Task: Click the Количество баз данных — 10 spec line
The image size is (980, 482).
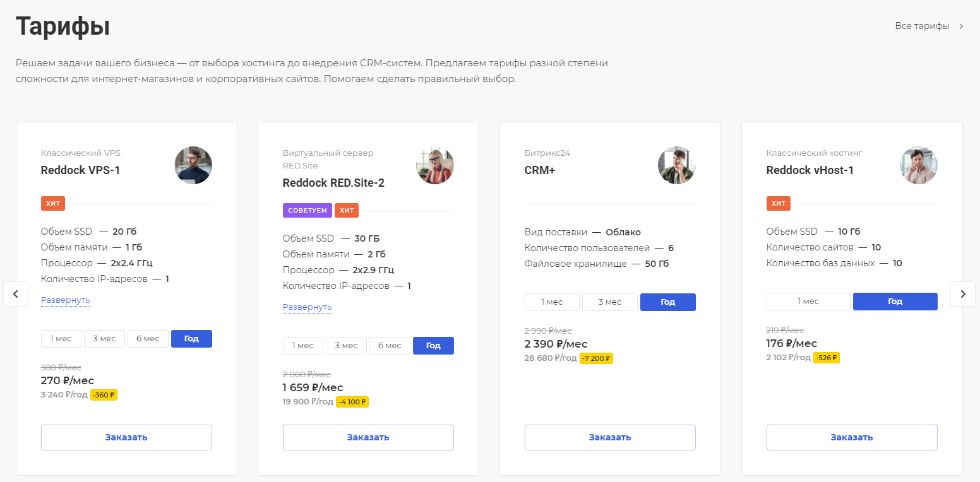Action: tap(834, 263)
